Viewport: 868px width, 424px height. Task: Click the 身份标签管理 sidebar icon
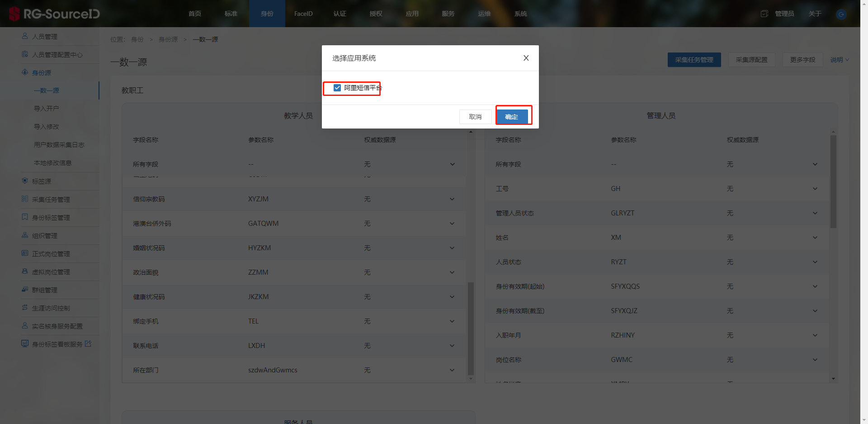25,217
